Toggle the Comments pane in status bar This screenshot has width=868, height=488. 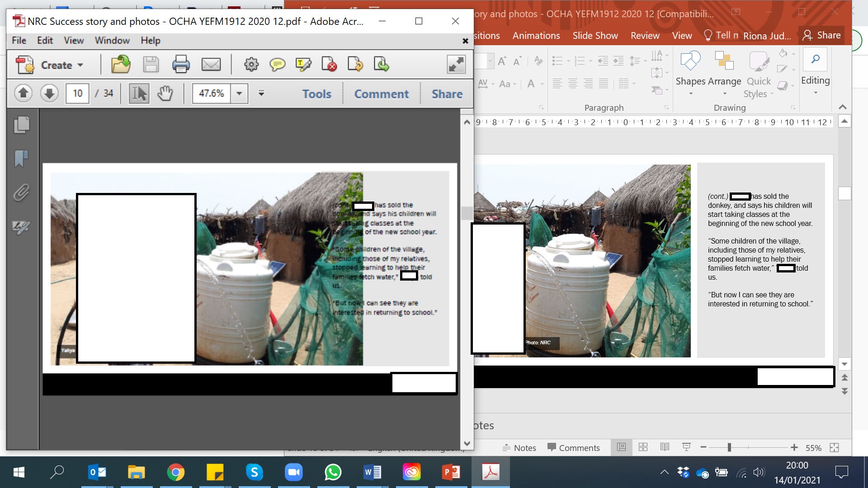coord(573,448)
